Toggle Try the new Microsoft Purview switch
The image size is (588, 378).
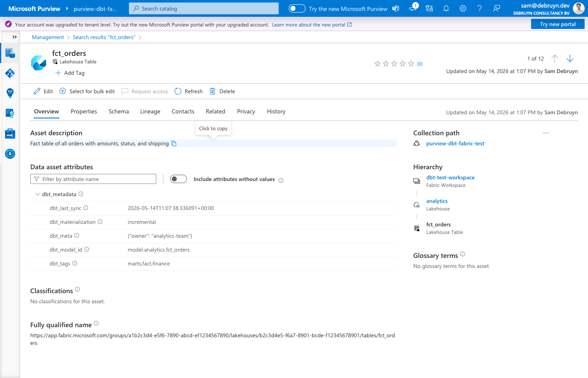297,8
